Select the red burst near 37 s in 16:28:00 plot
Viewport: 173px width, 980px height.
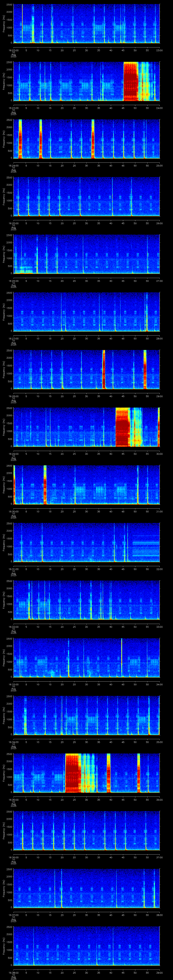[x=104, y=369]
